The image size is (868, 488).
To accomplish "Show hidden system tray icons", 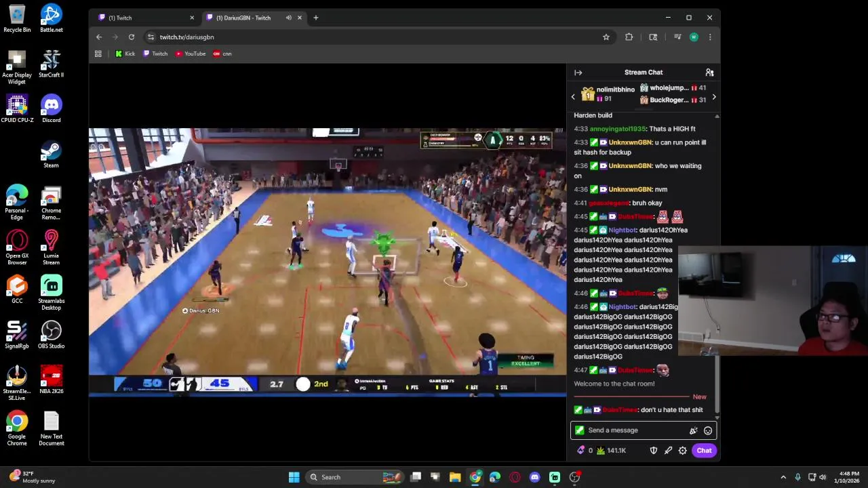I will [x=783, y=477].
